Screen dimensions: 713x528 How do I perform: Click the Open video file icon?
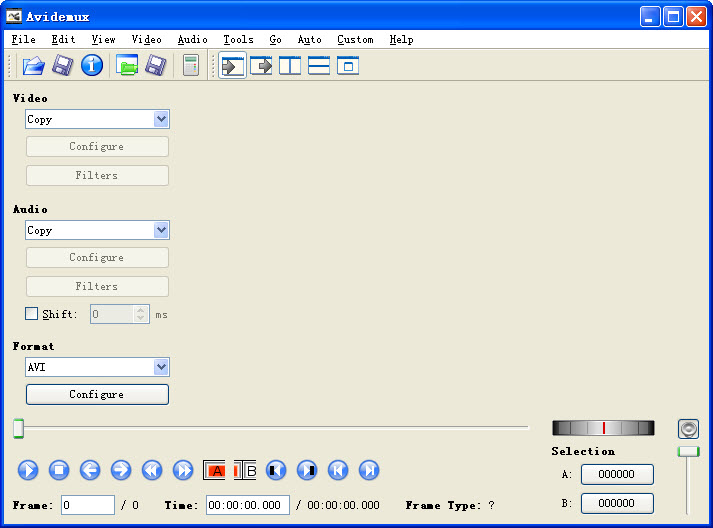[34, 66]
